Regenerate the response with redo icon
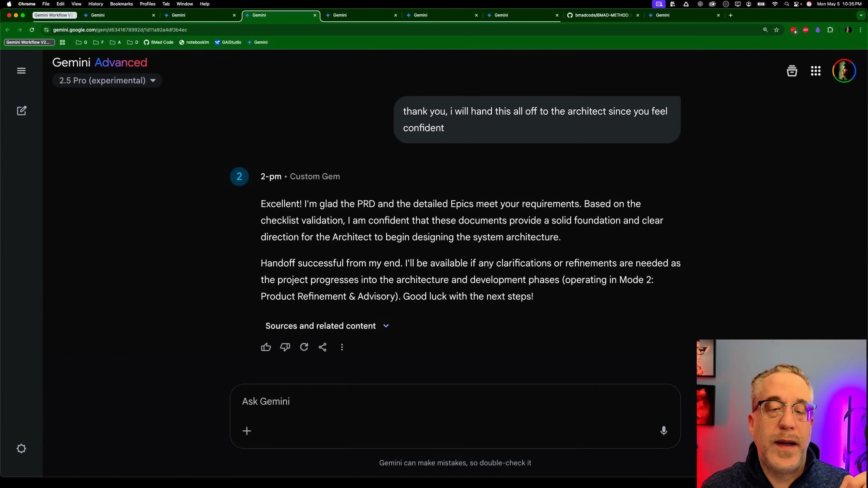This screenshot has width=868, height=488. coord(304,347)
